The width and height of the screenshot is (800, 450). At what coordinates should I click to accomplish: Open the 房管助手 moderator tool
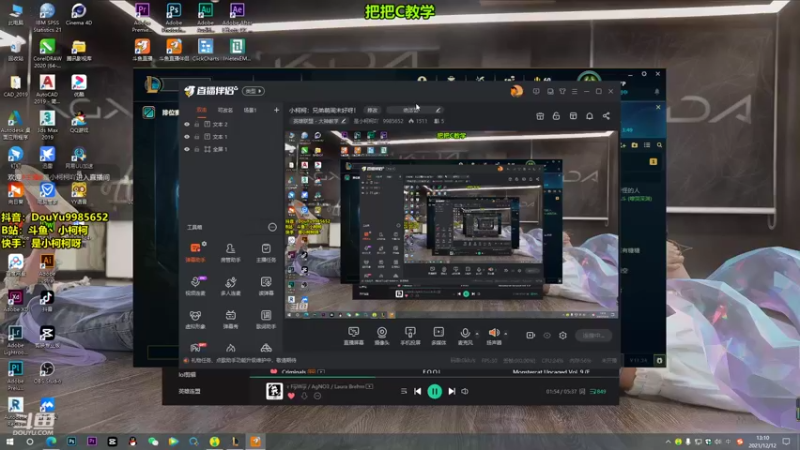point(231,253)
